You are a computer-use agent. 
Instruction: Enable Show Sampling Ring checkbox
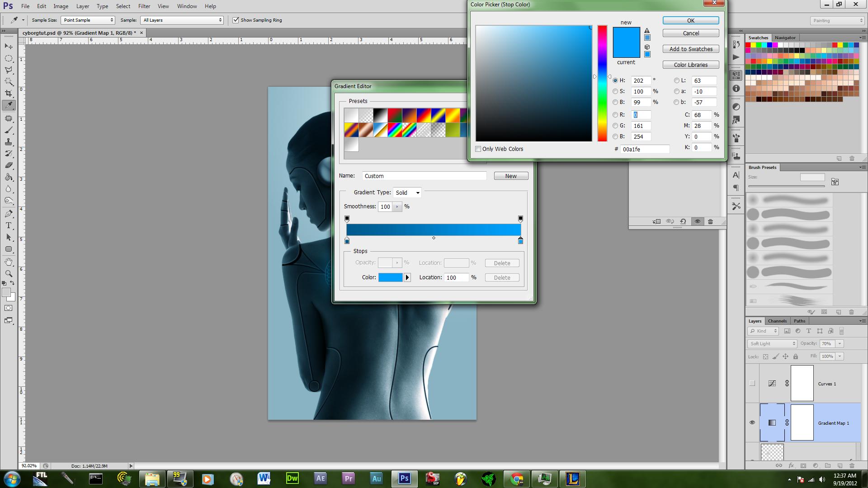pos(236,20)
